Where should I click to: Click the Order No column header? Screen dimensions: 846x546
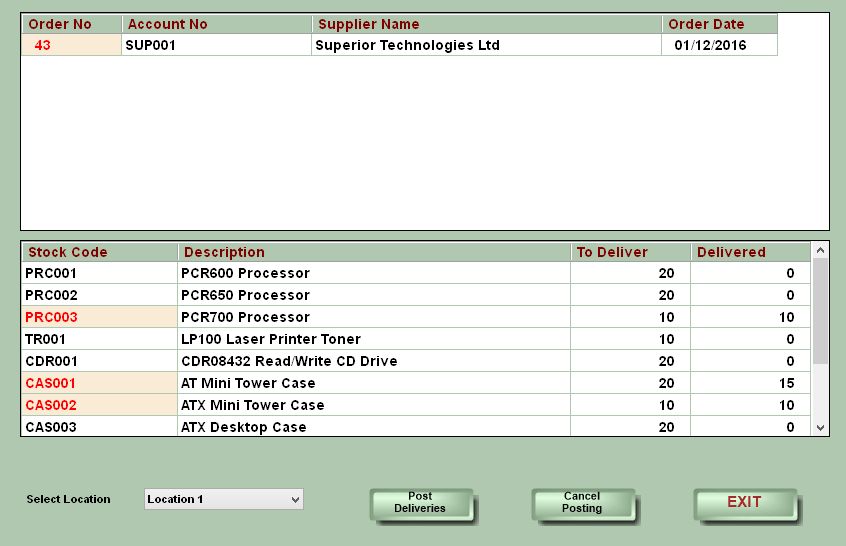(x=71, y=24)
